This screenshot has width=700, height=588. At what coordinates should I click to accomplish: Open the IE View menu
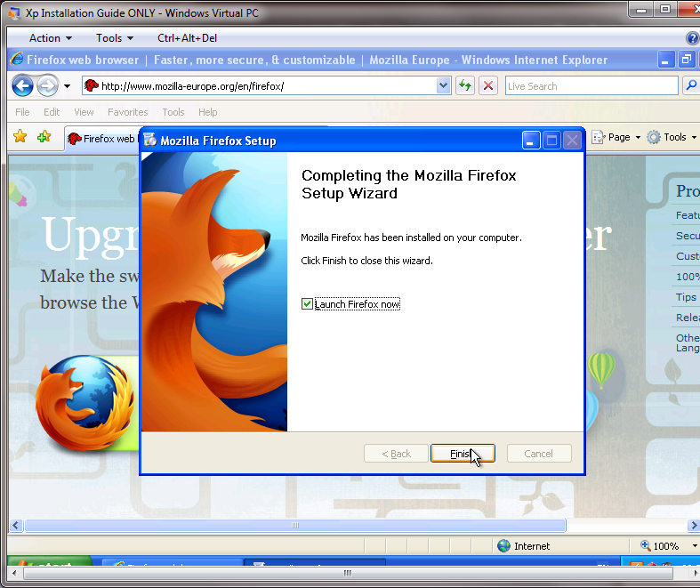tap(84, 112)
